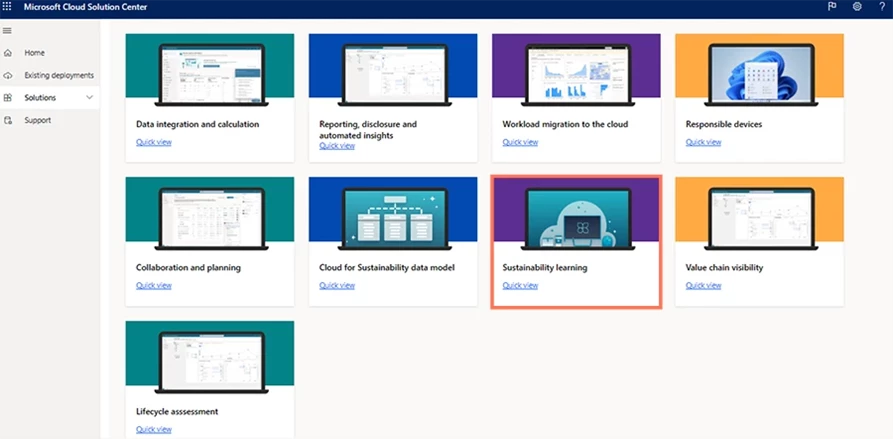
Task: Click the Home icon in sidebar
Action: (8, 52)
